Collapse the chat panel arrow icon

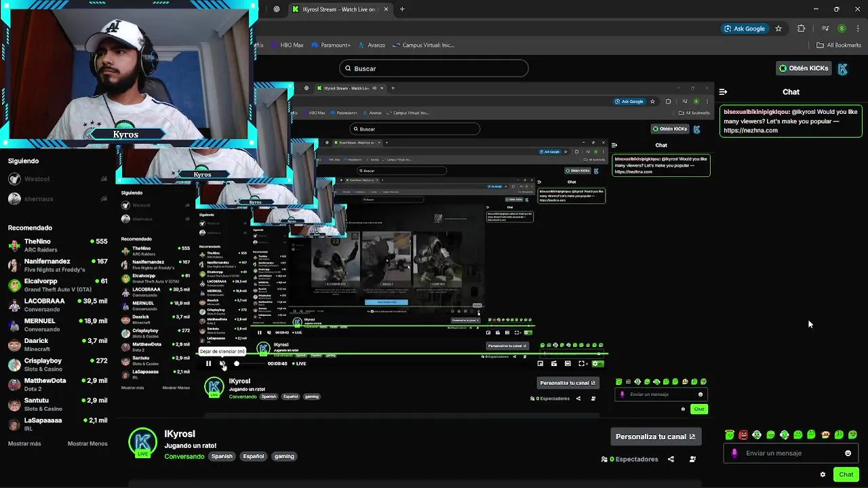(723, 91)
